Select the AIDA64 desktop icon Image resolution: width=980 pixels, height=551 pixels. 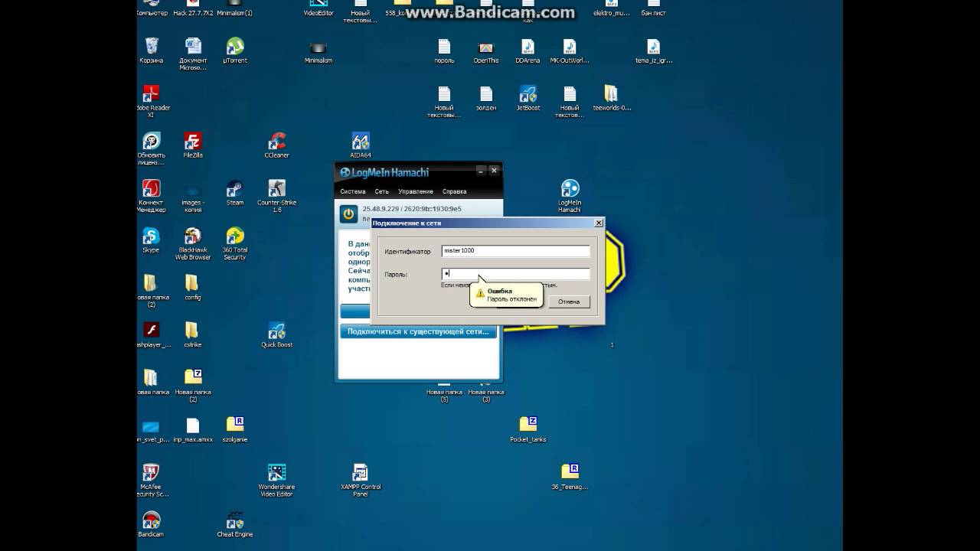click(x=361, y=145)
